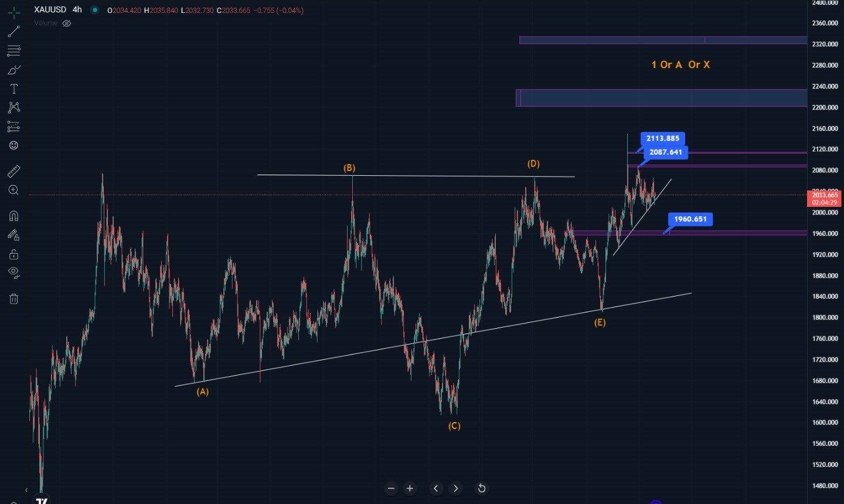Viewport: 844px width, 504px height.
Task: Toggle the lock all drawings padlock
Action: coord(13,254)
